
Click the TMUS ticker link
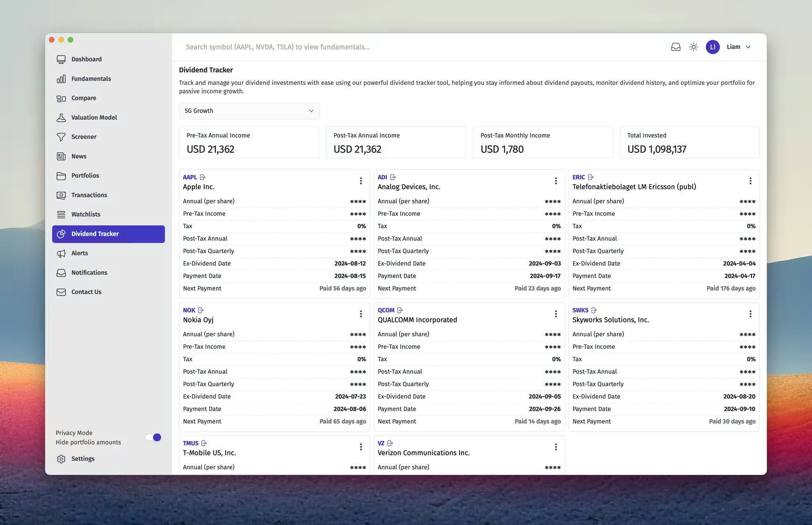pyautogui.click(x=190, y=443)
